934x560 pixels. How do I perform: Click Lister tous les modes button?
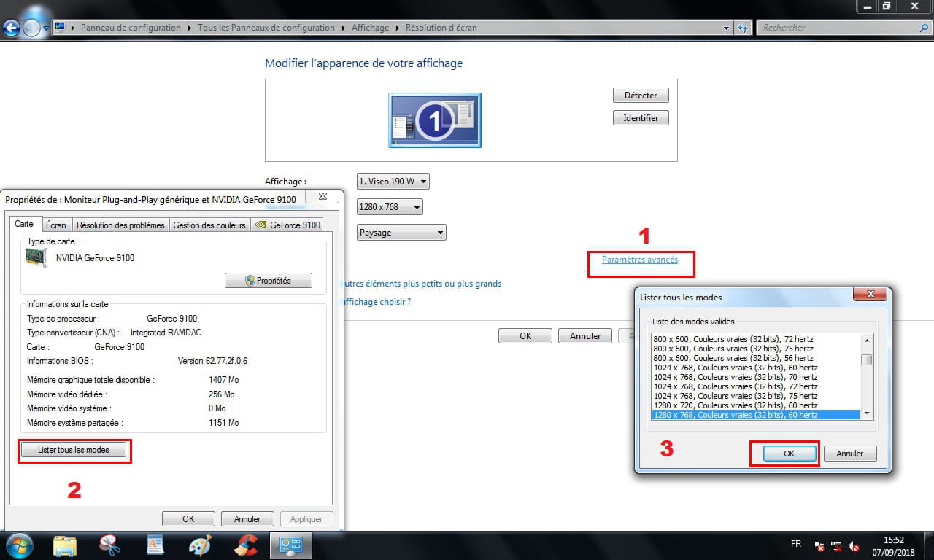coord(74,451)
